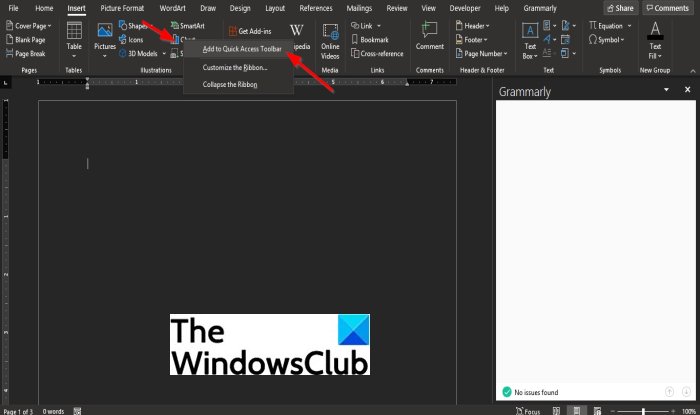The height and width of the screenshot is (415, 700).
Task: Insert a new Comment
Action: [429, 36]
